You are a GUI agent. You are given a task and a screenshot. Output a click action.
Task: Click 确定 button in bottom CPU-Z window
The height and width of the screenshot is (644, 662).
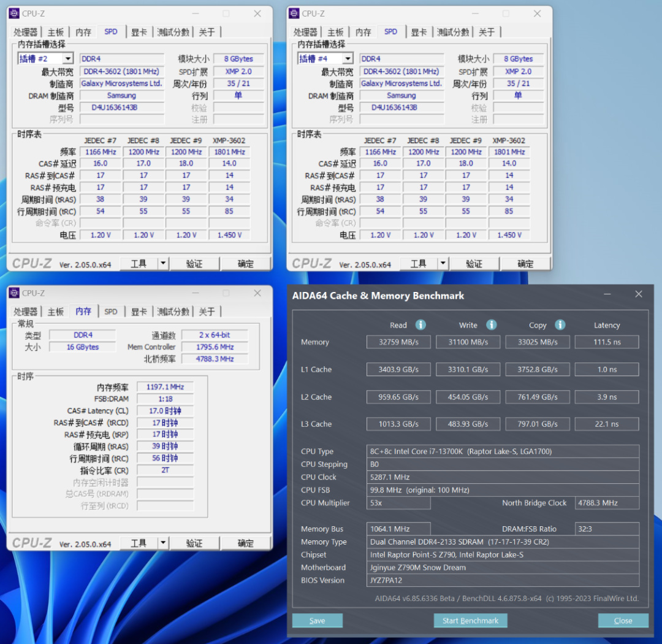coord(246,543)
